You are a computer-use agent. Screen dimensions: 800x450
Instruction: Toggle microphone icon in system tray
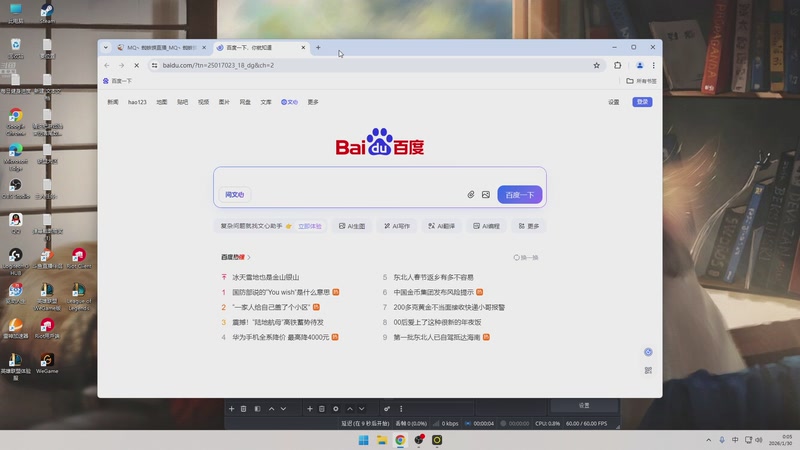722,440
